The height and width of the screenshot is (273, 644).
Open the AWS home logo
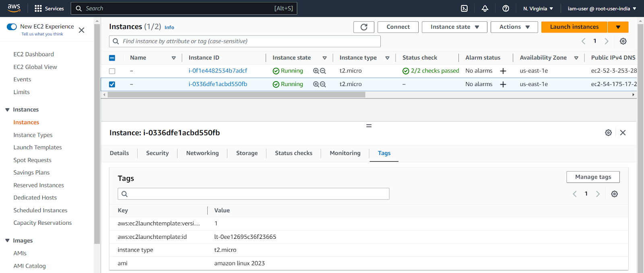(14, 8)
